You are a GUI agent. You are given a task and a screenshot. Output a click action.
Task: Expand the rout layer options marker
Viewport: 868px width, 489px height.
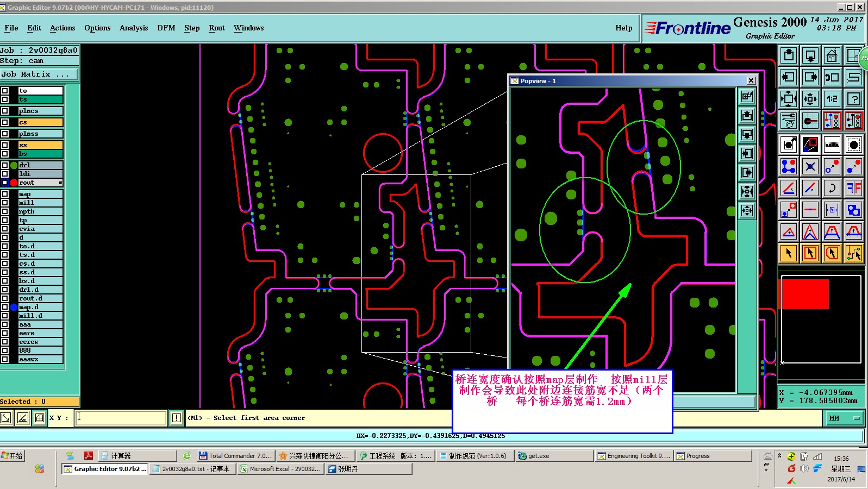coord(60,183)
